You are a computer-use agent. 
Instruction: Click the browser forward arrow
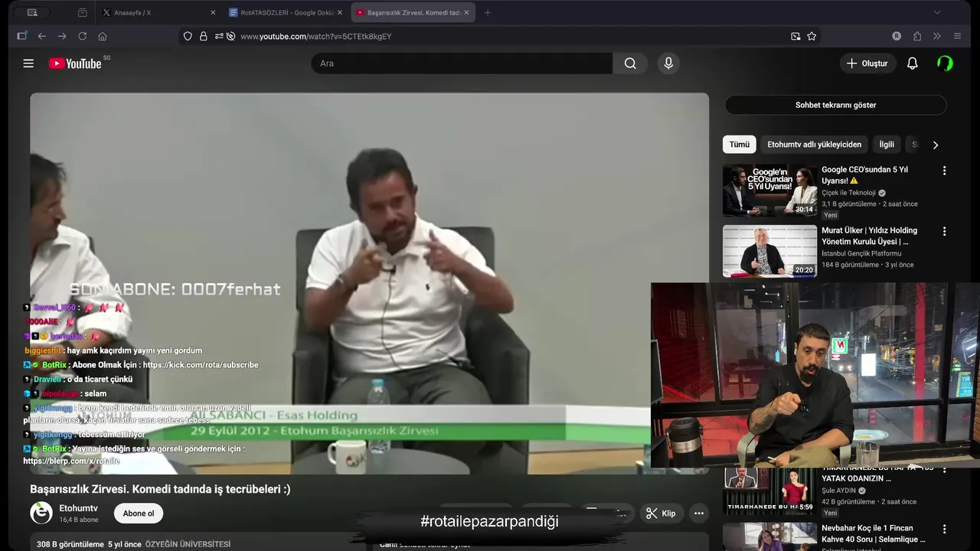click(62, 36)
